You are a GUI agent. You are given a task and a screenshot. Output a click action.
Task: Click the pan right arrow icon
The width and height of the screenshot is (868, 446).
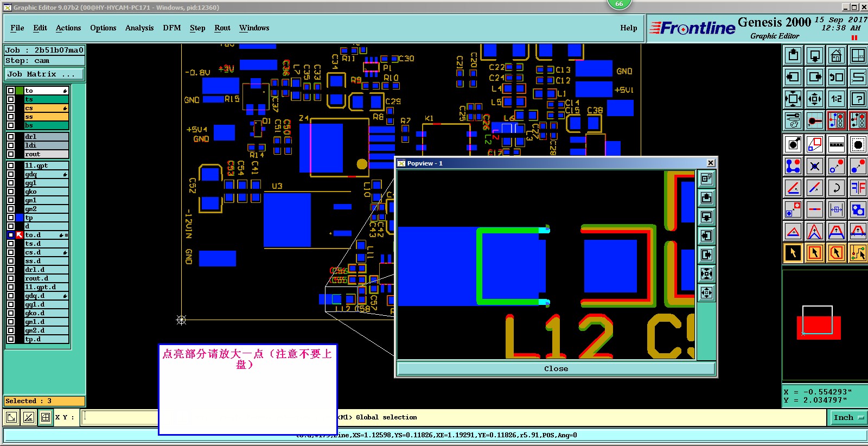point(815,77)
